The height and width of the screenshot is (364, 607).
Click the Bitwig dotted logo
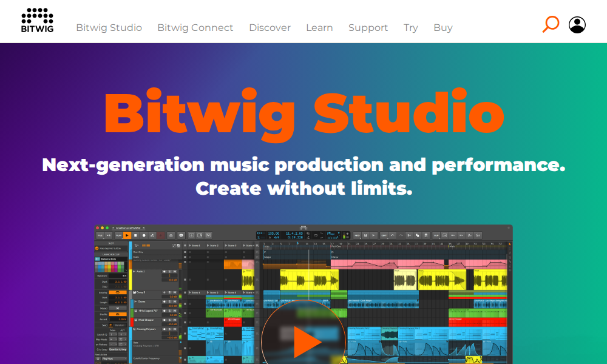[x=36, y=18]
